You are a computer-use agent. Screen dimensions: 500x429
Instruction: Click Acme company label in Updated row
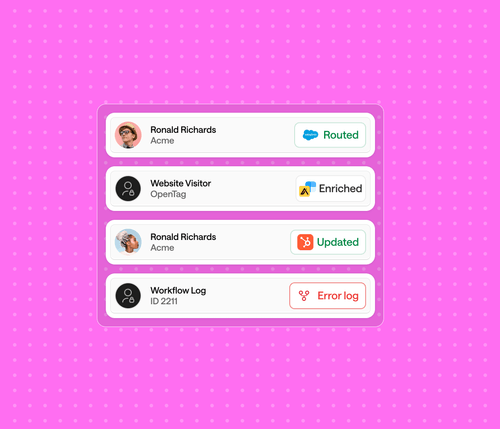tap(162, 248)
